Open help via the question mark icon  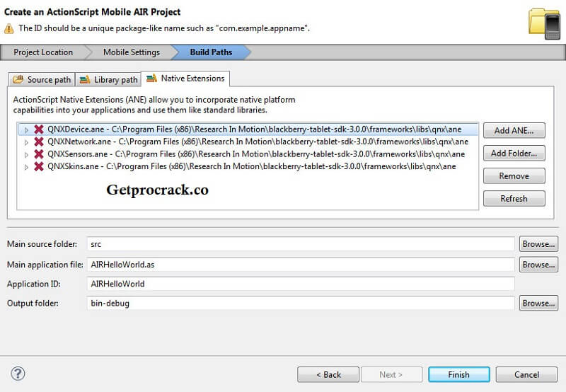[x=18, y=374]
